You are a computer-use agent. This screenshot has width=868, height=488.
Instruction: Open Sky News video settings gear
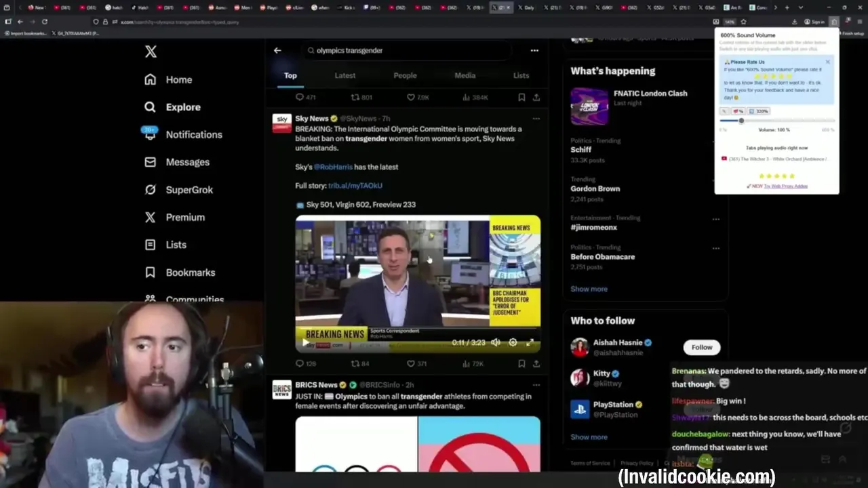513,342
